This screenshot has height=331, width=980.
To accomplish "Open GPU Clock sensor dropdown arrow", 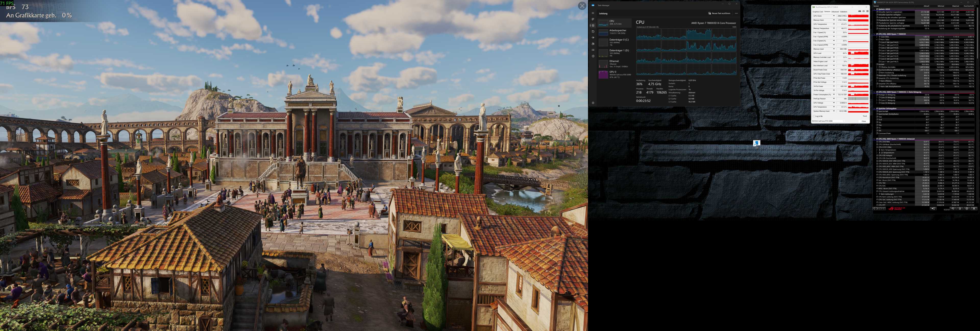I will (834, 16).
